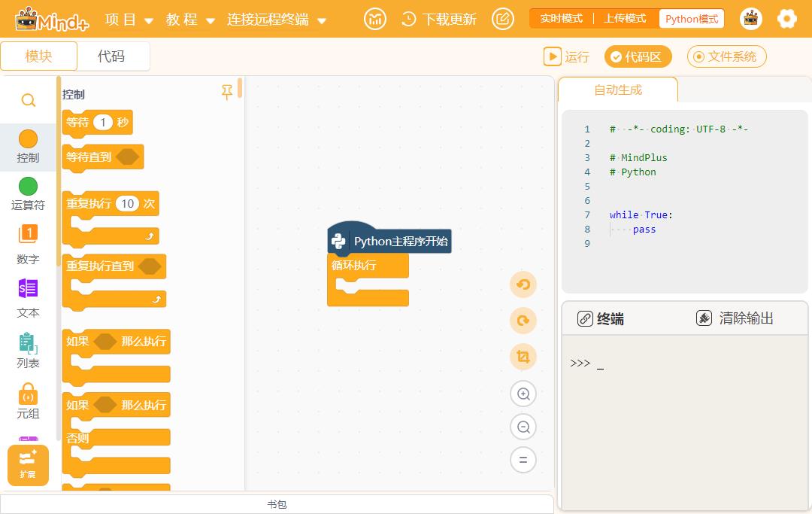Open 扩展 extensions button
Viewport: 812px width, 514px height.
28,465
